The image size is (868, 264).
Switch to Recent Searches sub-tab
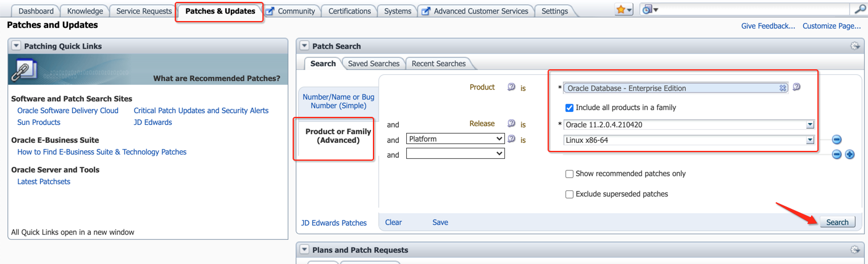[x=438, y=64]
